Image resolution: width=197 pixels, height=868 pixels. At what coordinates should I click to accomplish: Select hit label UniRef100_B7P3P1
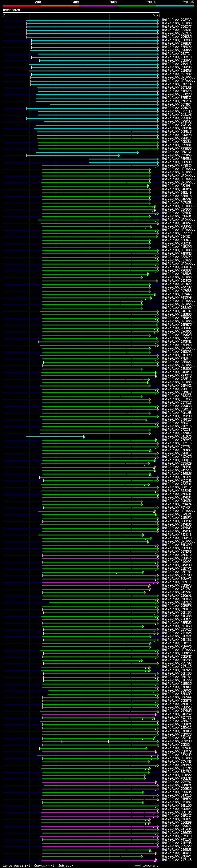pos(177,478)
